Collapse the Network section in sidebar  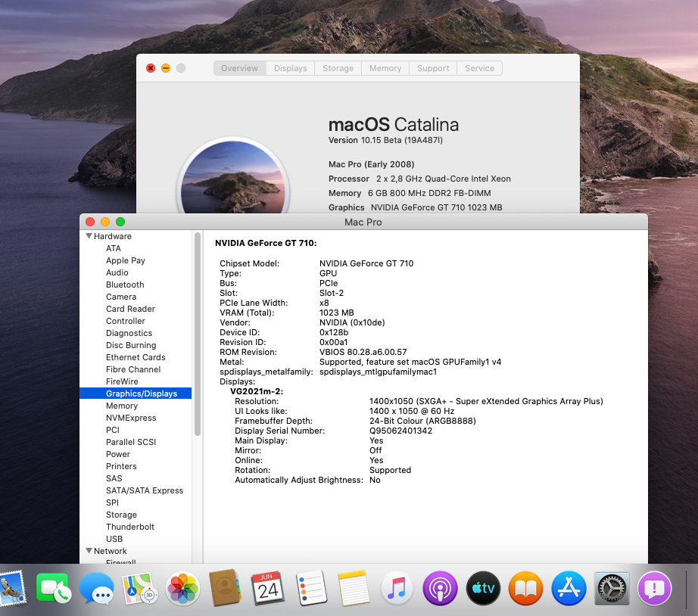[x=89, y=551]
